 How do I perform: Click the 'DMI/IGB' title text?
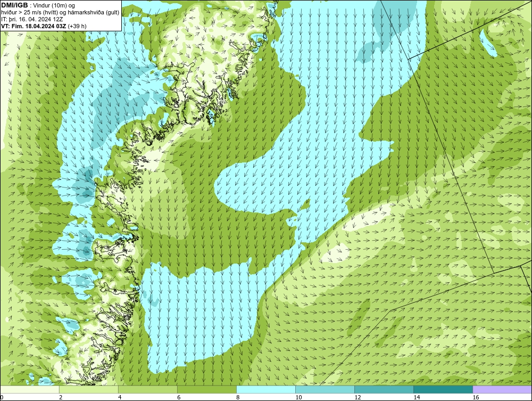[x=14, y=5]
